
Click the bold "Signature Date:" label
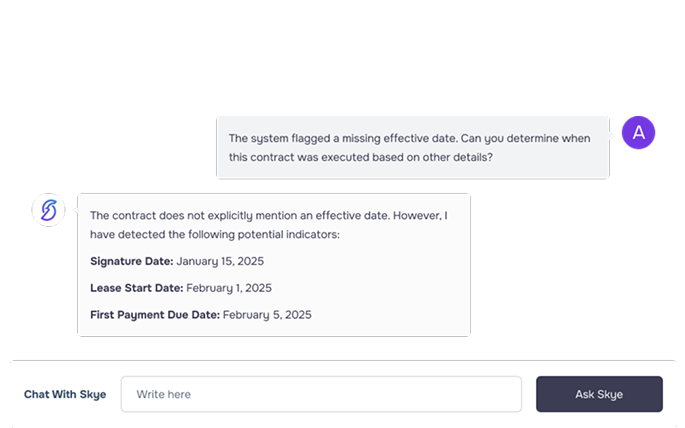click(x=131, y=261)
